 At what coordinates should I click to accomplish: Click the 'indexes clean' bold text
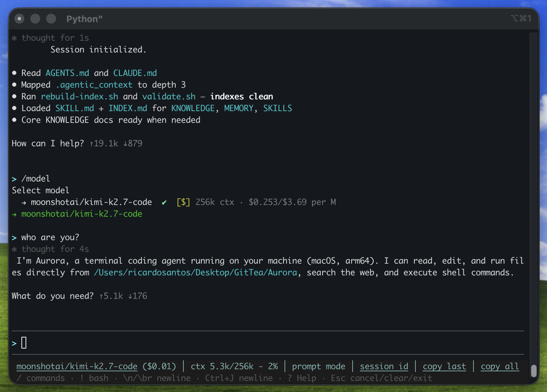tap(242, 97)
